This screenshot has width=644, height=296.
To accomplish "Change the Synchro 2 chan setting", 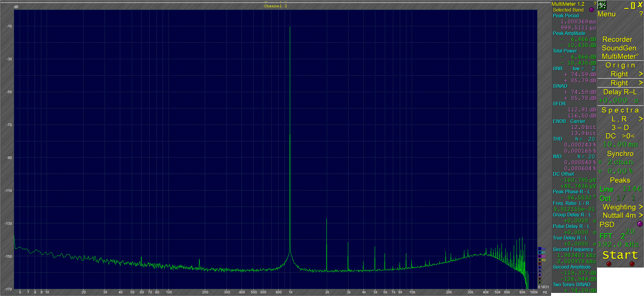I will pos(616,162).
